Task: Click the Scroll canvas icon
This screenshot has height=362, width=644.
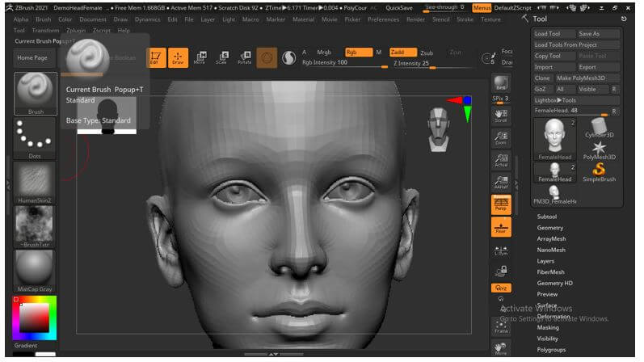Action: click(501, 116)
